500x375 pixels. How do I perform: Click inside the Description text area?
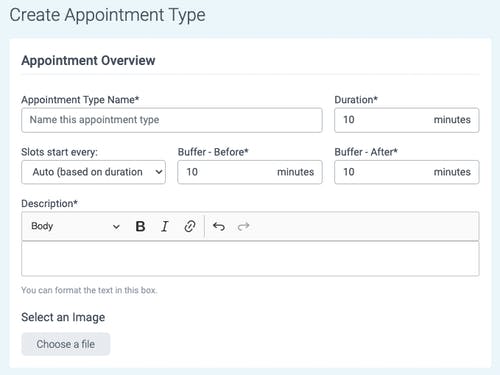[x=250, y=259]
